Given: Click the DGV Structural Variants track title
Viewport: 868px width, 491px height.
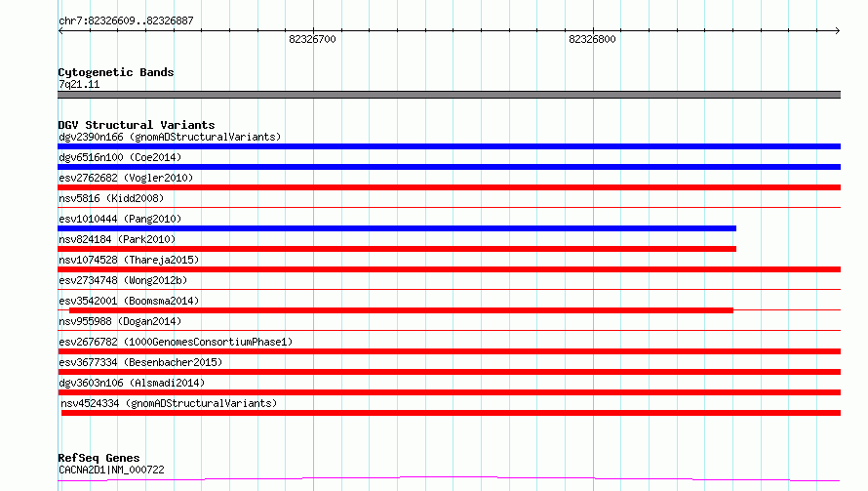Looking at the screenshot, I should (x=137, y=125).
